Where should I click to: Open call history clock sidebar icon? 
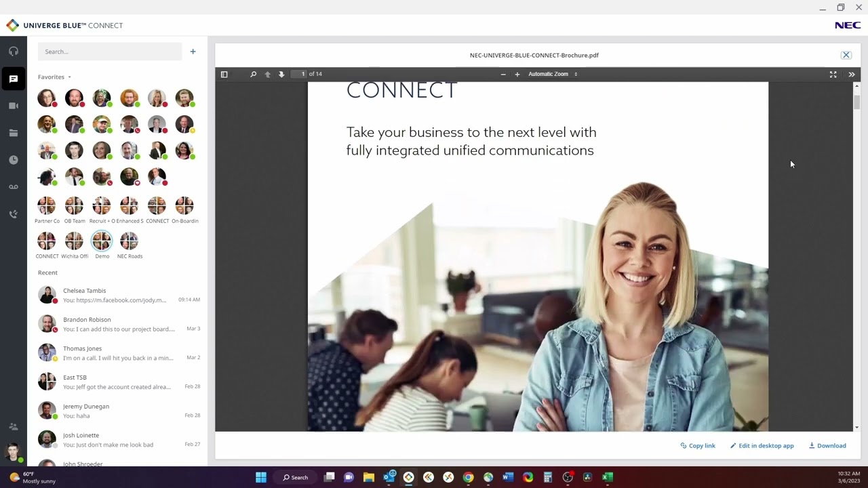(14, 160)
